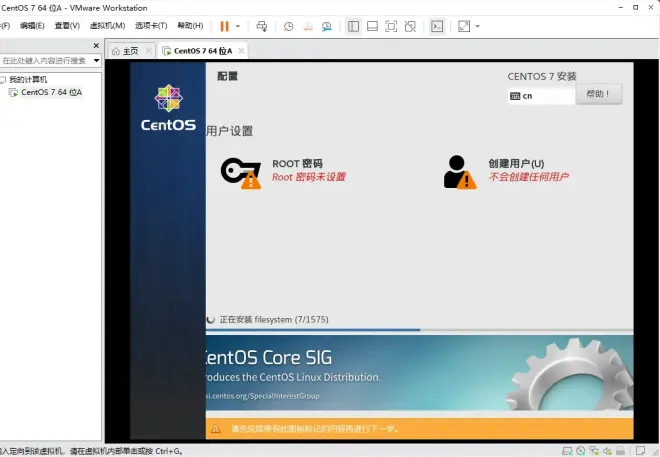Screen dimensions: 660x457
Task: Open the 编辑(E) menu
Action: [x=32, y=26]
